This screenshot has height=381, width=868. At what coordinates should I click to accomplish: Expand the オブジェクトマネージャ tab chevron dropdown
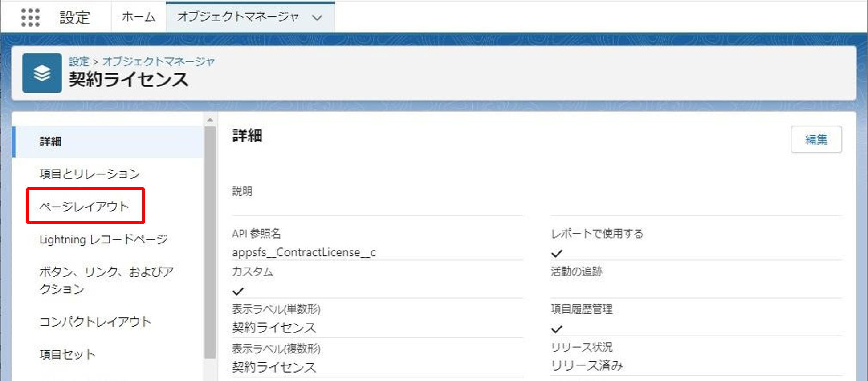317,18
